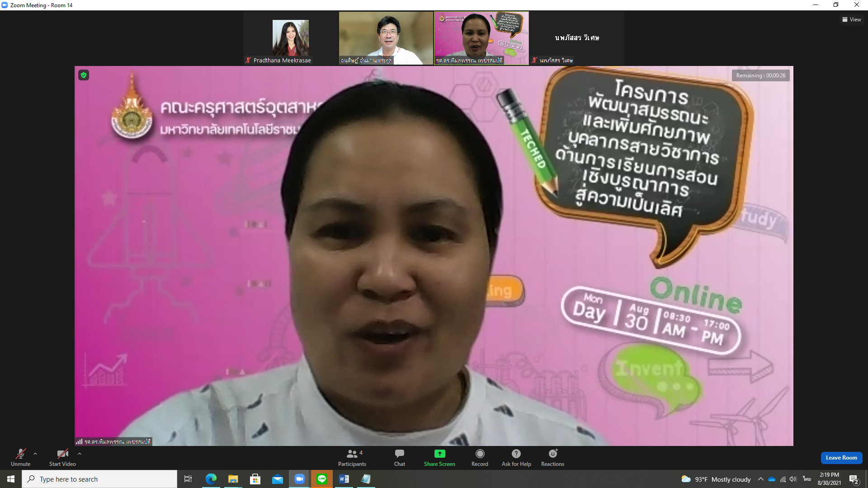The height and width of the screenshot is (488, 868).
Task: Start recording with Record button
Action: coord(480,457)
